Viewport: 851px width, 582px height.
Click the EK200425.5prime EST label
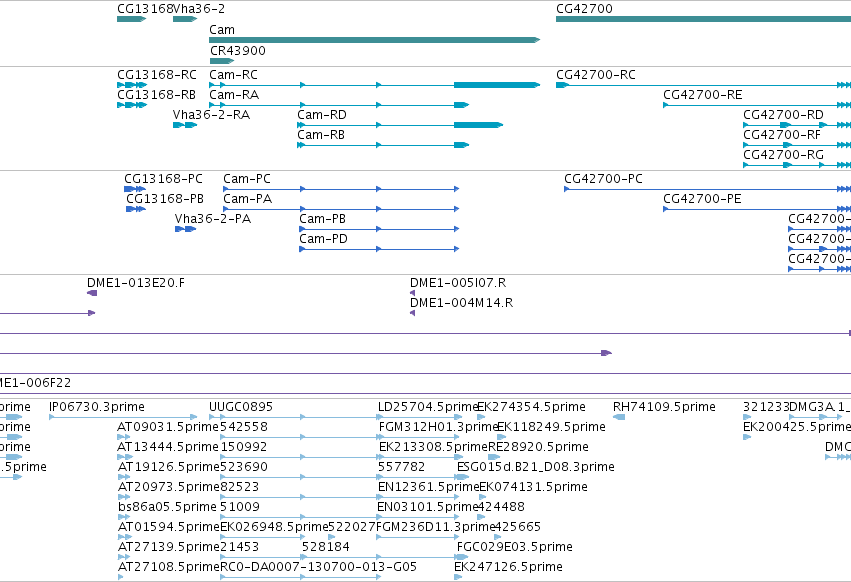click(x=797, y=427)
